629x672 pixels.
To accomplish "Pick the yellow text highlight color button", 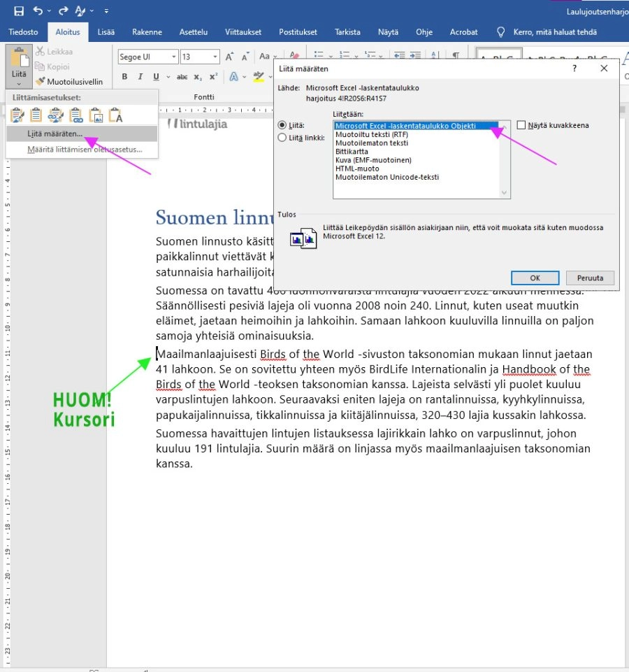I will tap(259, 77).
